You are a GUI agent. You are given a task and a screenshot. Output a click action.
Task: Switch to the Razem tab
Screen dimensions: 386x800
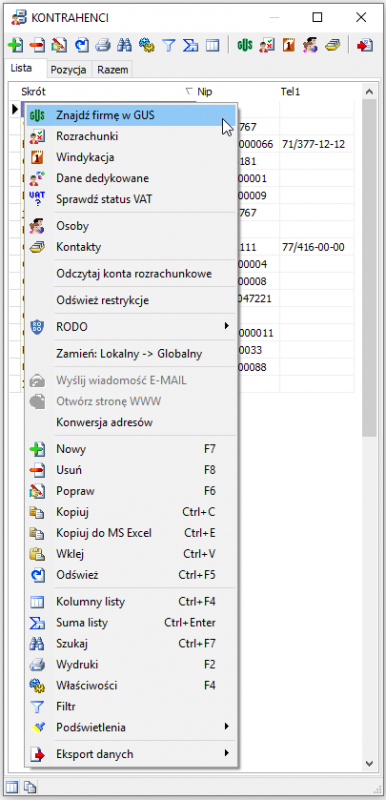[x=113, y=70]
